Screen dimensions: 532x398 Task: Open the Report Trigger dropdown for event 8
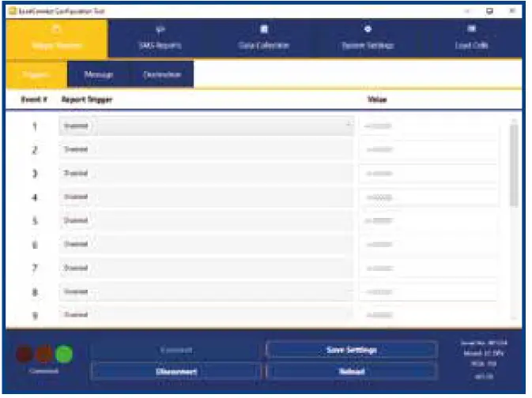tap(206, 291)
